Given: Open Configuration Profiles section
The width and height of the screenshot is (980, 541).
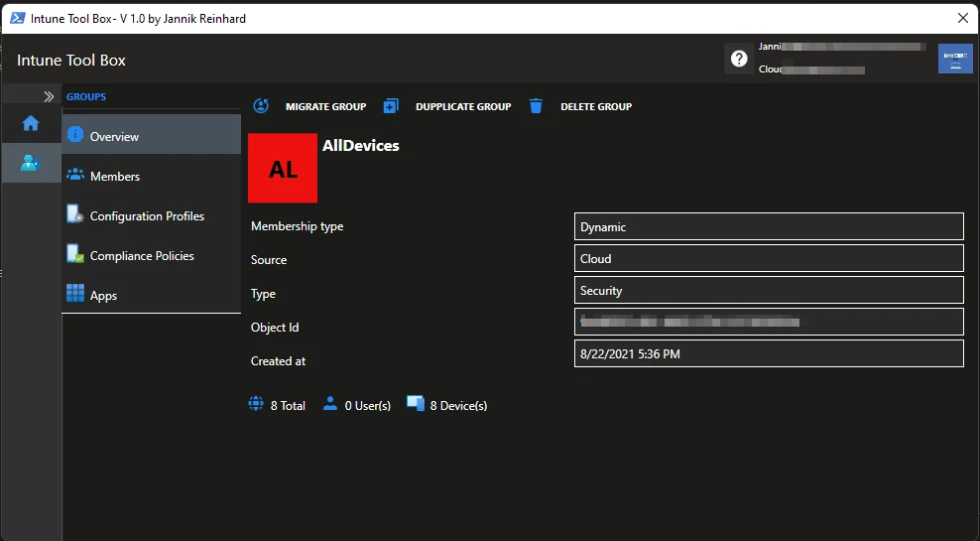Looking at the screenshot, I should (x=151, y=215).
